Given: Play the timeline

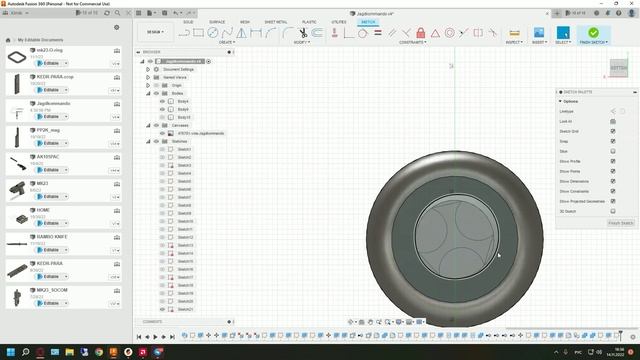Looking at the screenshot, I should pos(155,337).
